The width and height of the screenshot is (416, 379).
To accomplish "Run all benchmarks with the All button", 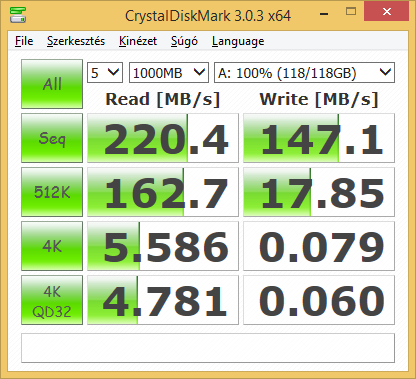I will point(52,84).
